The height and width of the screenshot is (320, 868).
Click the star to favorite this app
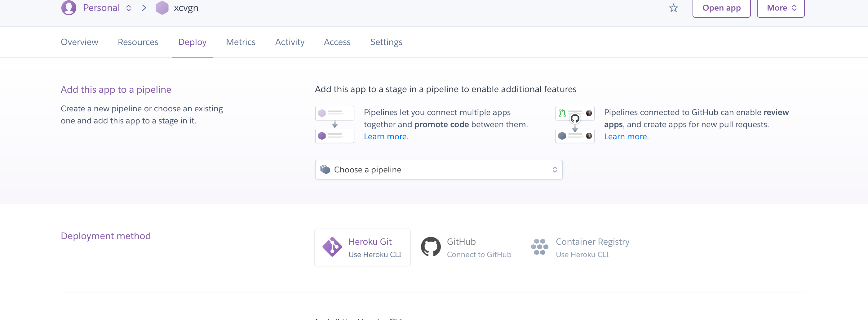tap(674, 7)
